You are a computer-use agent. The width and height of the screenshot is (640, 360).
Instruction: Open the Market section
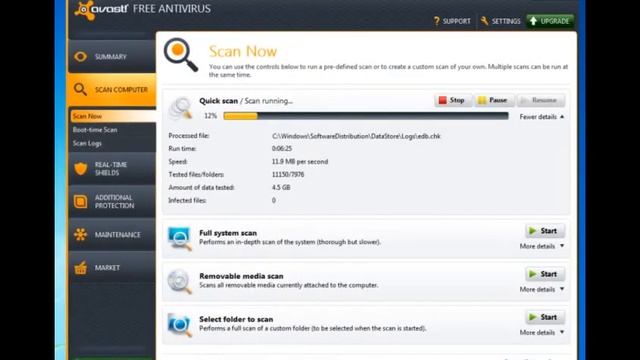(x=112, y=267)
